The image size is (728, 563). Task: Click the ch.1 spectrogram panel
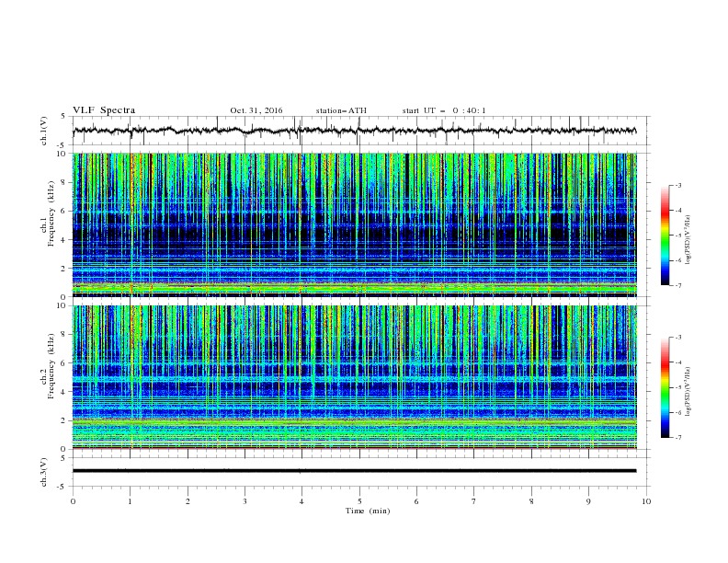click(x=355, y=224)
